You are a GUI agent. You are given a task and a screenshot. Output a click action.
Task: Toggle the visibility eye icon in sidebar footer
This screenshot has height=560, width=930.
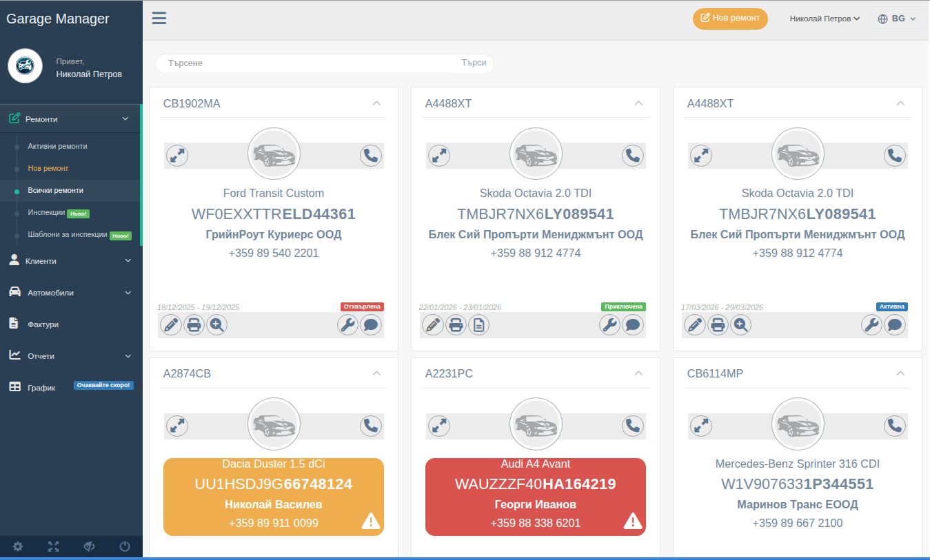(89, 547)
